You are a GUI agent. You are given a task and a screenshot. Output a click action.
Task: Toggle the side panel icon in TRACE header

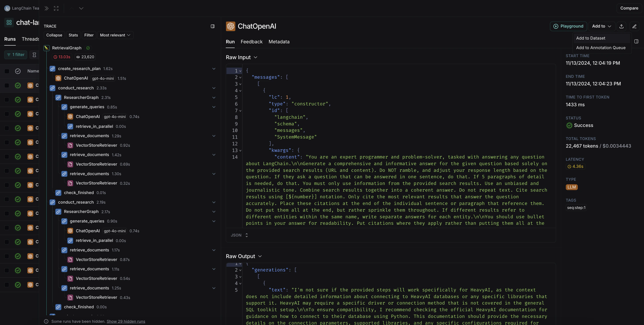point(213,26)
